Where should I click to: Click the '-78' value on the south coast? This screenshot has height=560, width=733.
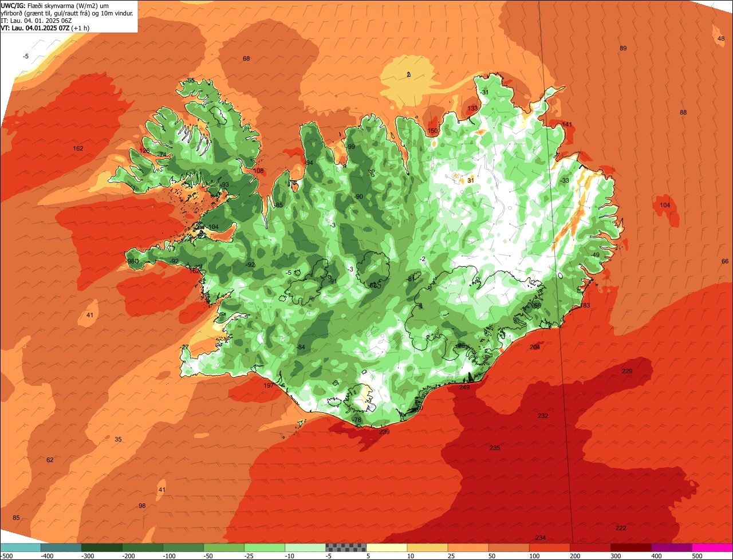pyautogui.click(x=357, y=420)
